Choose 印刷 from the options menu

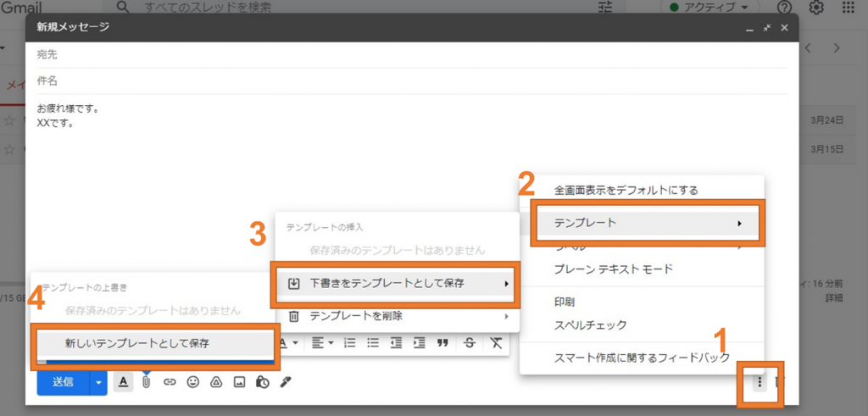(643, 302)
